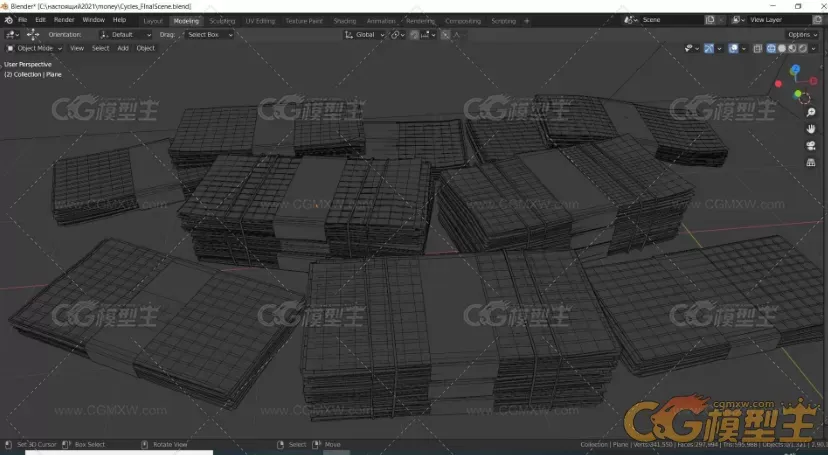Switch to the Animation workspace tab
This screenshot has height=455, width=828.
tap(381, 21)
